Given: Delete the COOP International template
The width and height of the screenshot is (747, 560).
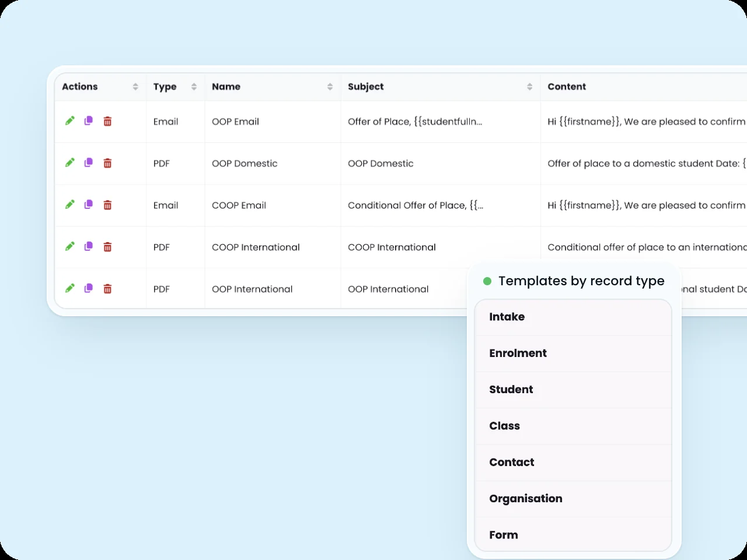Looking at the screenshot, I should (107, 247).
